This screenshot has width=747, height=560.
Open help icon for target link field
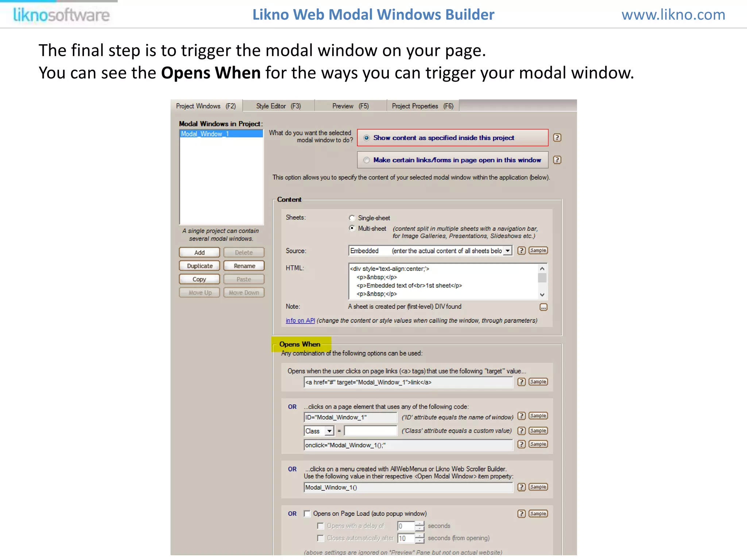point(522,382)
